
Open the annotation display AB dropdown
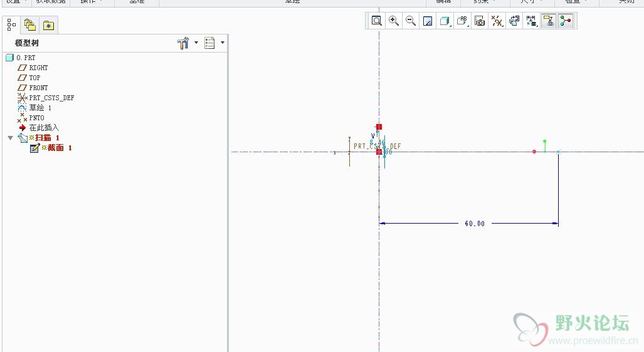tap(463, 21)
